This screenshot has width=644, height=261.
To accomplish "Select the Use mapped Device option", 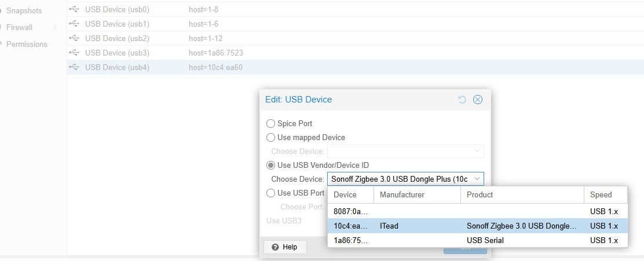I will 270,138.
